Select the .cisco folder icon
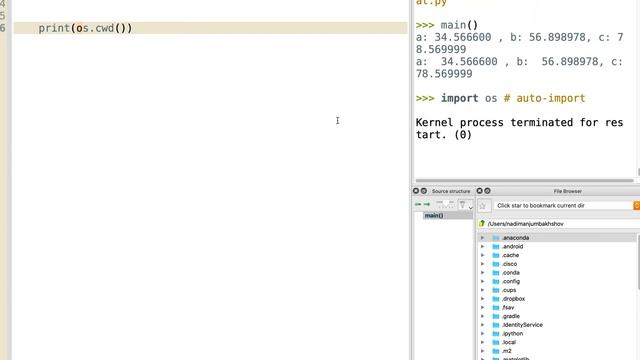Image resolution: width=640 pixels, height=360 pixels. point(496,264)
